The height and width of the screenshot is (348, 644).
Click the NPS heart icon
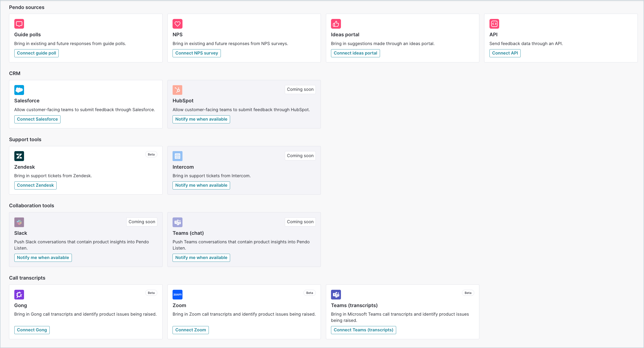[x=177, y=24]
